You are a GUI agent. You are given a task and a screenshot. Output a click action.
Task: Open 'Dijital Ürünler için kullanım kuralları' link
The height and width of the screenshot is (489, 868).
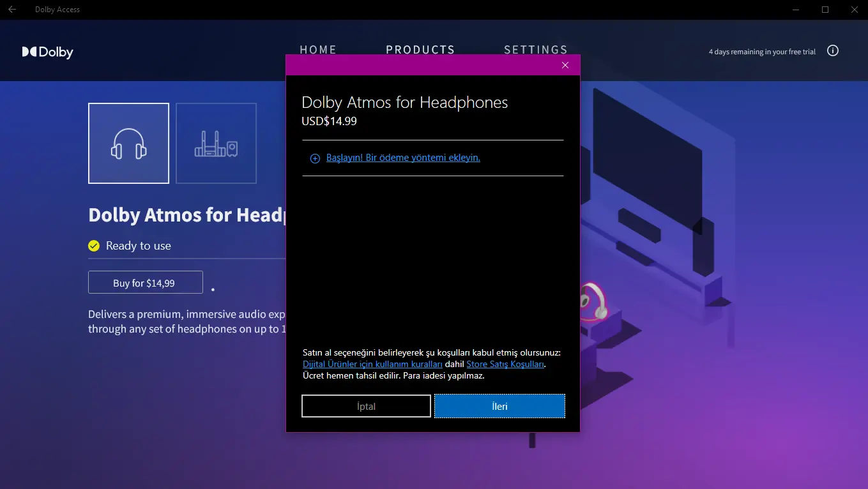click(372, 364)
